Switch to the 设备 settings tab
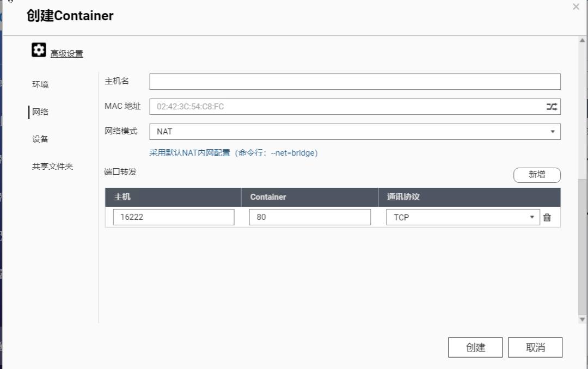This screenshot has height=369, width=588. click(x=40, y=139)
